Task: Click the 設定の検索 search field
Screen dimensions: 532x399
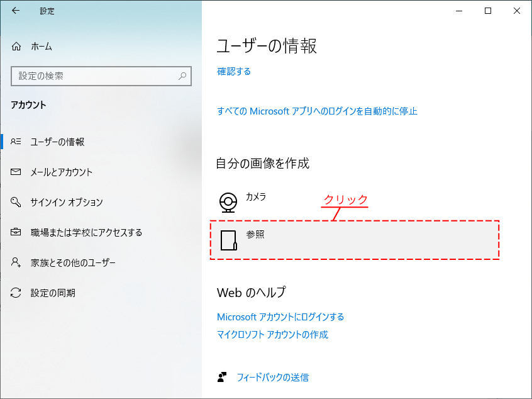Action: (x=94, y=76)
